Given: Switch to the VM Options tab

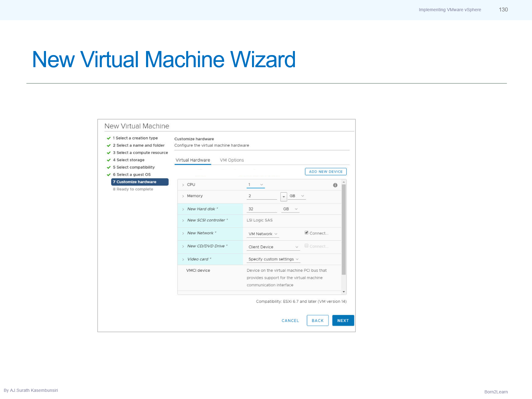Looking at the screenshot, I should (232, 160).
